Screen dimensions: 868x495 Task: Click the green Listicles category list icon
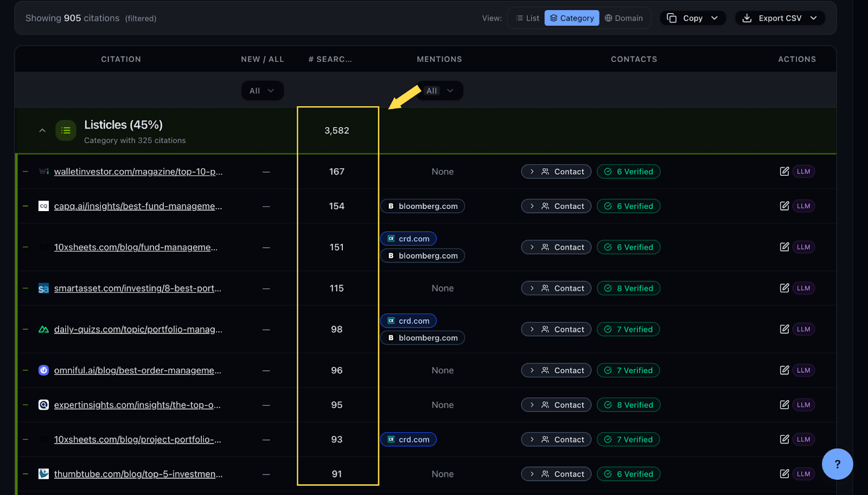pyautogui.click(x=66, y=130)
